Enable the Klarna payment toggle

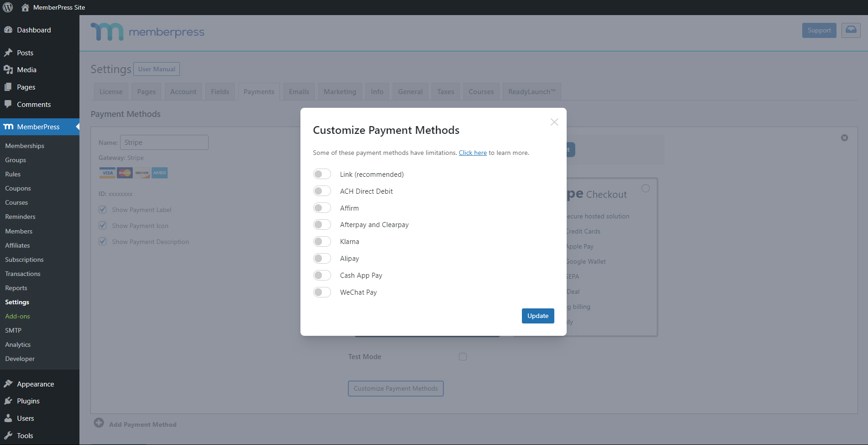pyautogui.click(x=322, y=241)
